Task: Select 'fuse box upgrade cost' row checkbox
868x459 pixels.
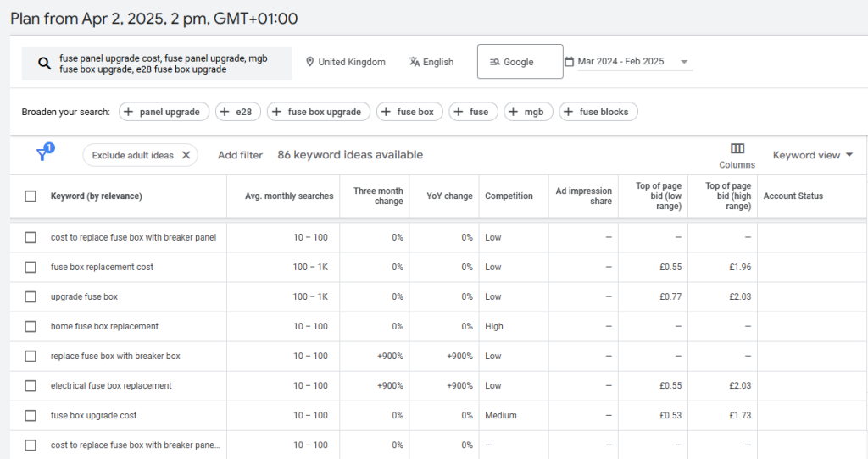Action: coord(31,415)
